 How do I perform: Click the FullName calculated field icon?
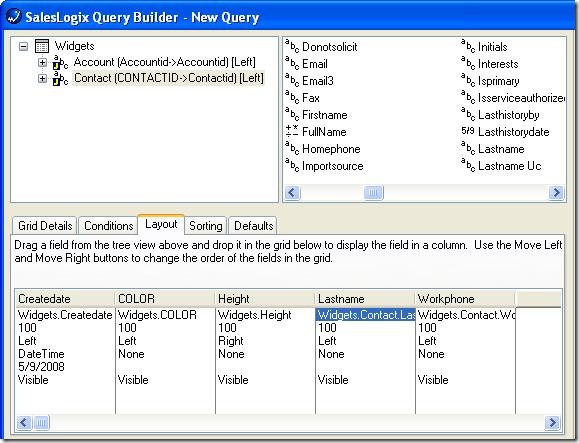pos(292,131)
